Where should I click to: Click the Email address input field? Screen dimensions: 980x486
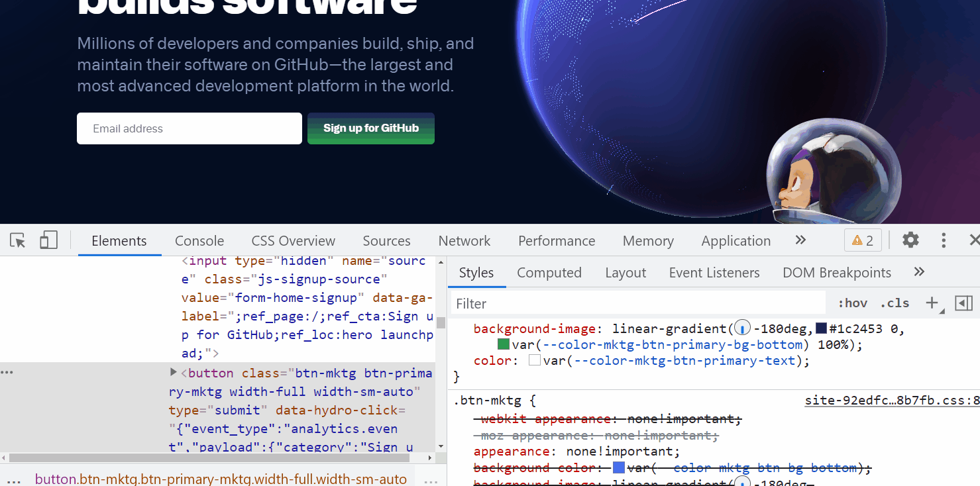coord(190,128)
